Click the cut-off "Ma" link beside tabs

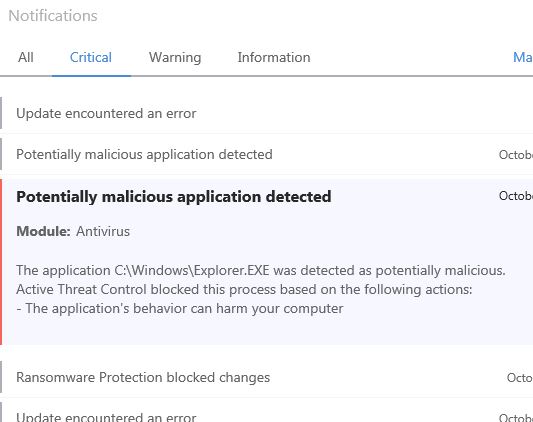click(x=523, y=57)
